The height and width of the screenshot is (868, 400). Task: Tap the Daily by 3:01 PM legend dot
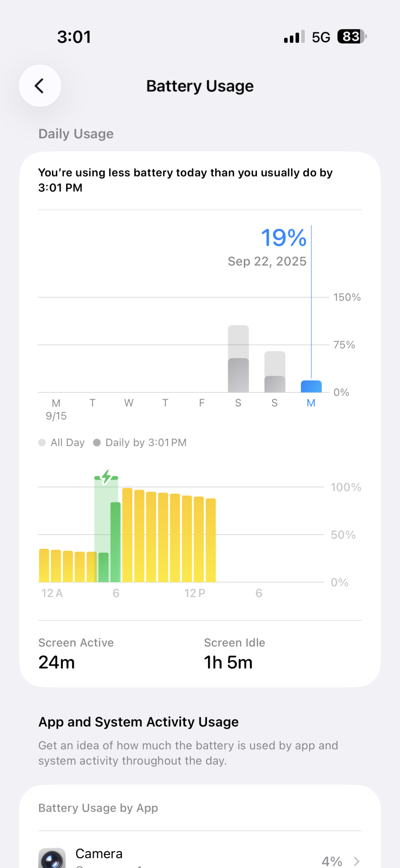click(97, 443)
